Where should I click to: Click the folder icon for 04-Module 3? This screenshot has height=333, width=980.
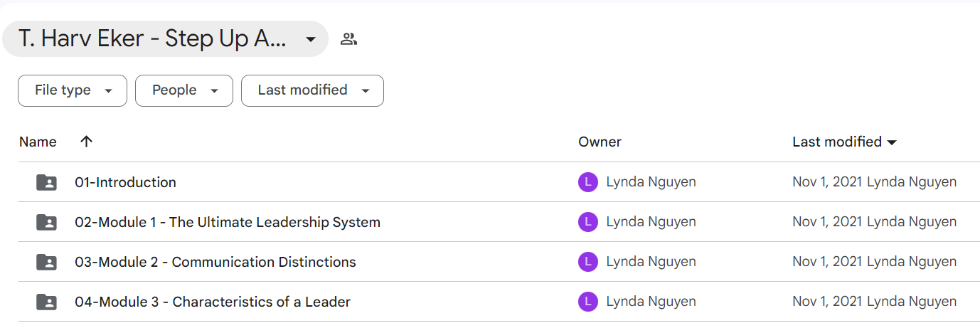click(x=46, y=302)
